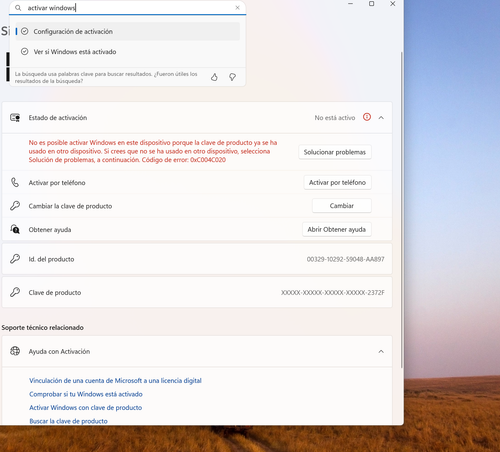Click Soporte técnico relacionado heading
The image size is (500, 452).
(x=42, y=327)
